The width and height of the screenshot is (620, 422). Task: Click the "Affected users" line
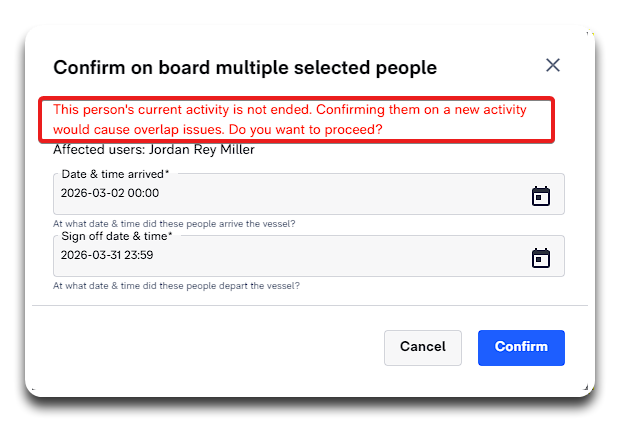tap(153, 150)
